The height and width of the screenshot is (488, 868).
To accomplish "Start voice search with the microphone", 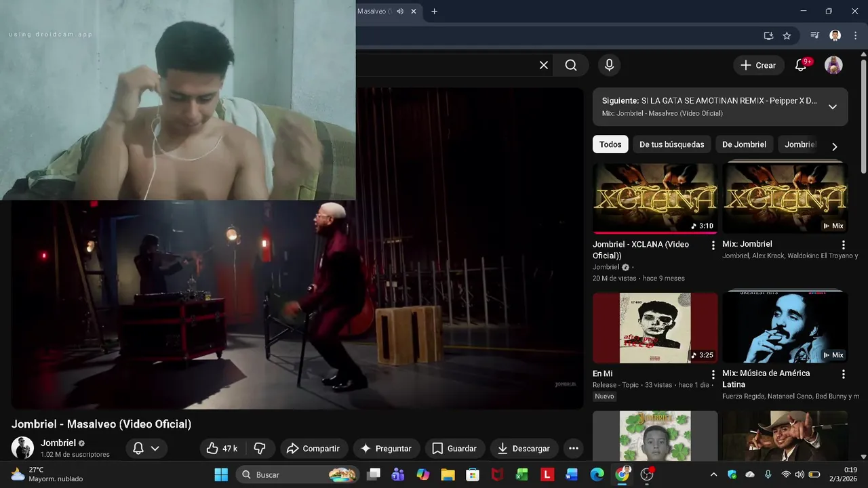I will coord(609,65).
